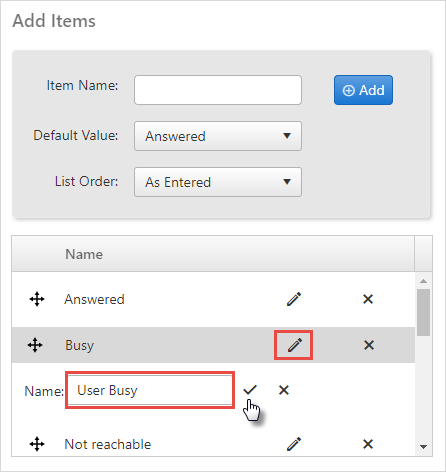The height and width of the screenshot is (472, 446).
Task: Click the Add button
Action: pos(363,90)
